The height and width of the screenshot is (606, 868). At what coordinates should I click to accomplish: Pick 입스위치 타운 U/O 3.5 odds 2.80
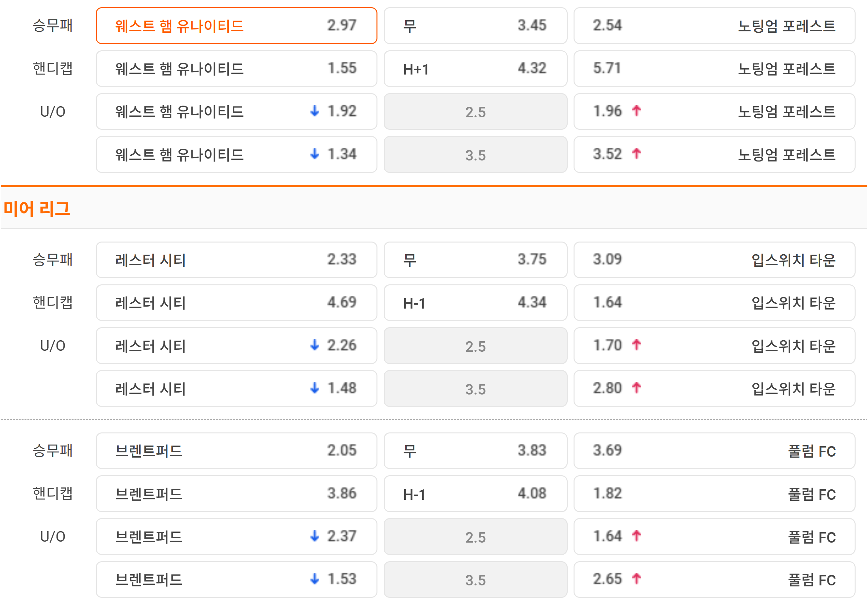pyautogui.click(x=714, y=388)
